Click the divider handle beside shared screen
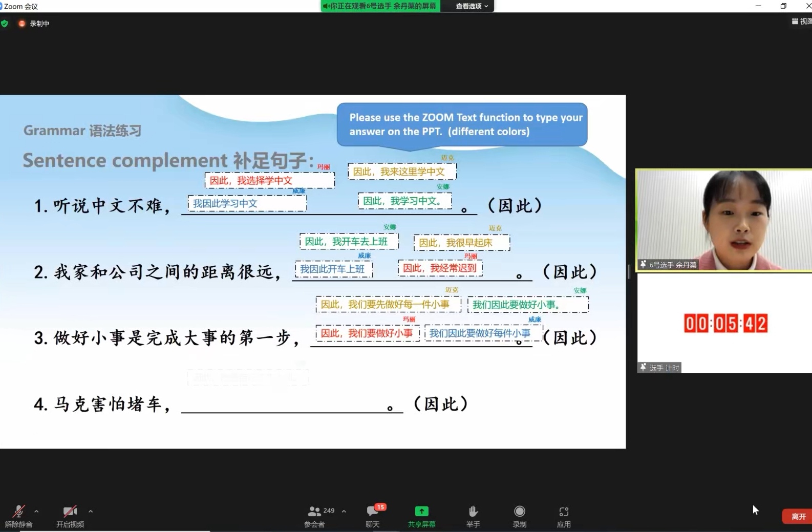 click(629, 271)
